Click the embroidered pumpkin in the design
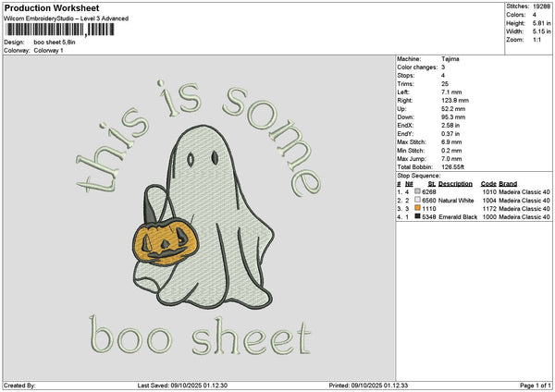Image resolution: width=555 pixels, height=392 pixels. point(166,242)
